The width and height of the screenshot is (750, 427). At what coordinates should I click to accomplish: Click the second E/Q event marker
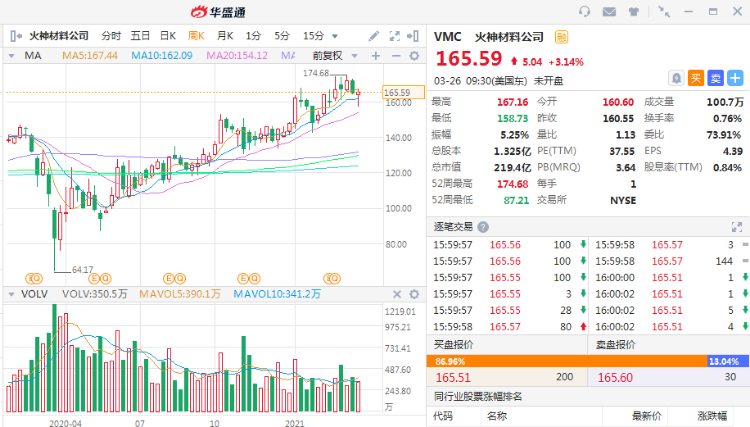point(100,278)
